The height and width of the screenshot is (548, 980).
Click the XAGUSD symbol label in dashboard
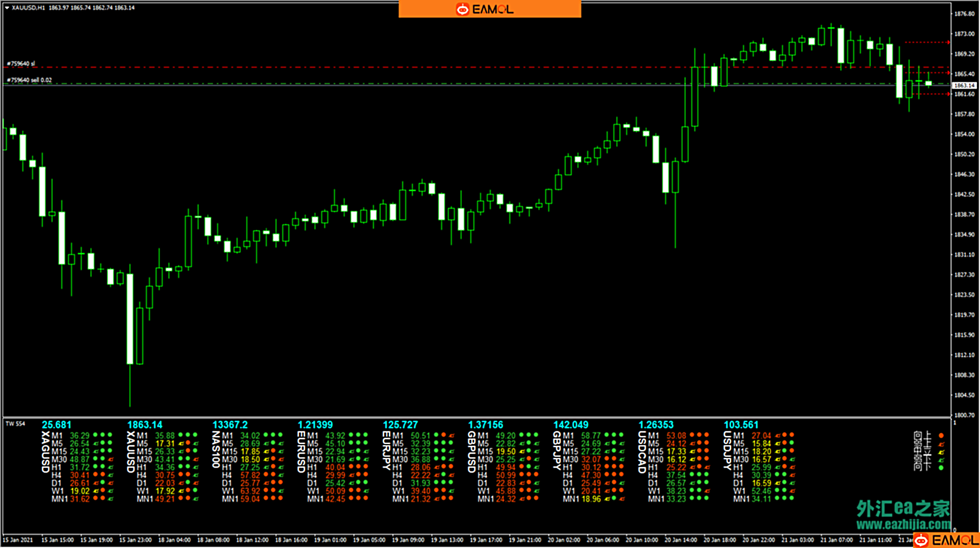coord(45,452)
